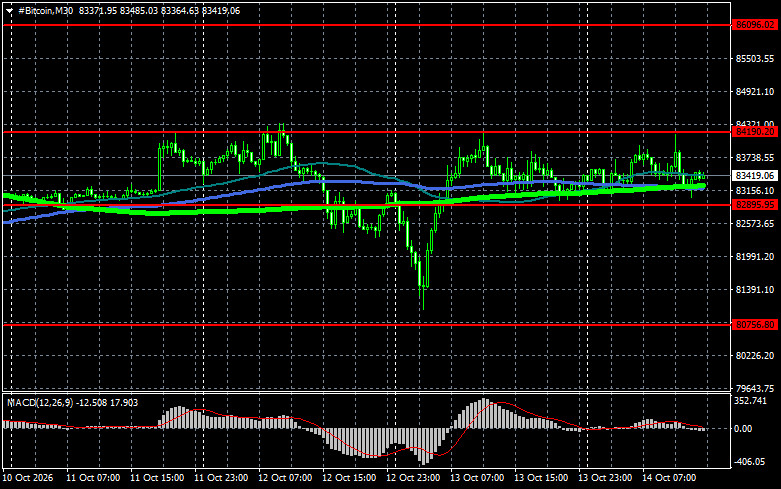Click the 83156.10 price scale value

[755, 191]
